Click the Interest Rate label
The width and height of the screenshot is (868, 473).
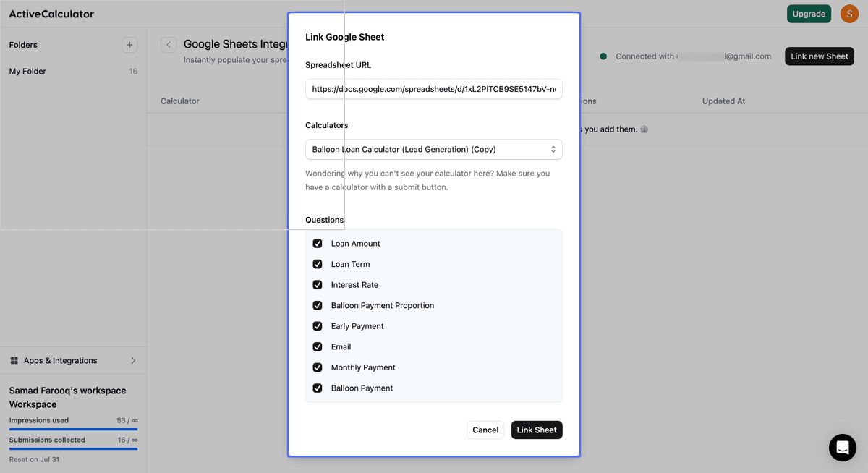[354, 285]
